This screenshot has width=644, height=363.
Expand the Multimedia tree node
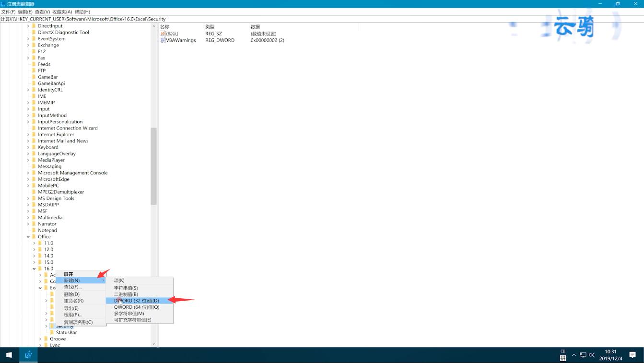pos(28,217)
